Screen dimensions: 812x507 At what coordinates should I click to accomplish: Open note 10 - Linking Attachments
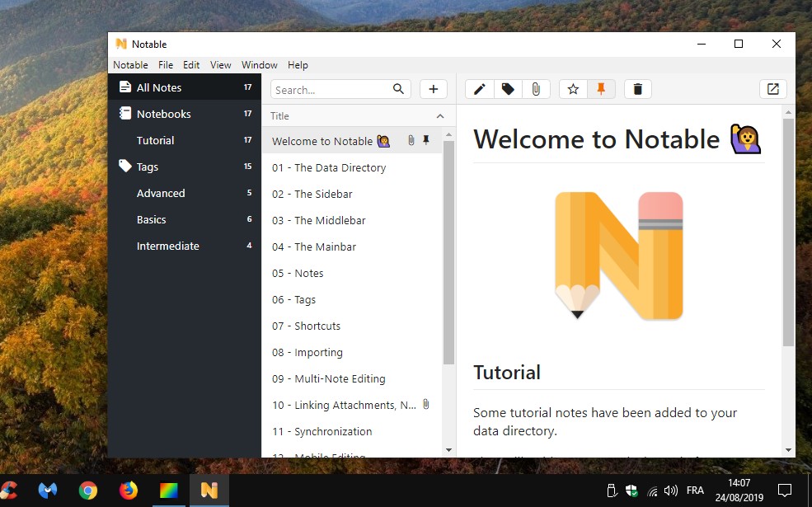352,405
